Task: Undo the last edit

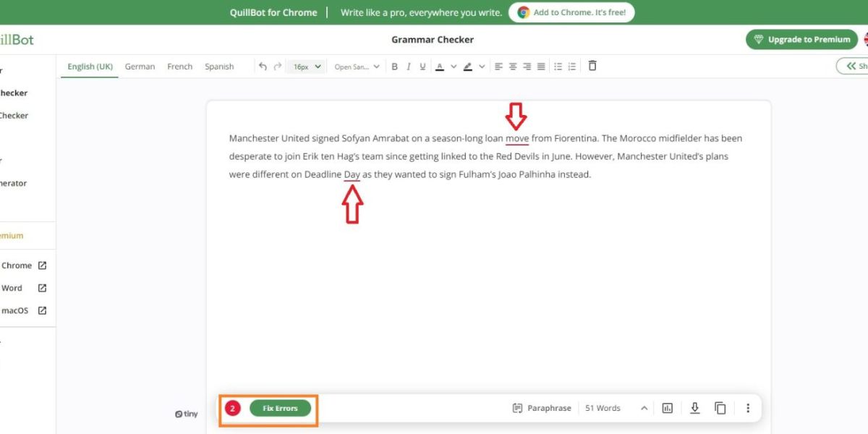Action: tap(263, 67)
